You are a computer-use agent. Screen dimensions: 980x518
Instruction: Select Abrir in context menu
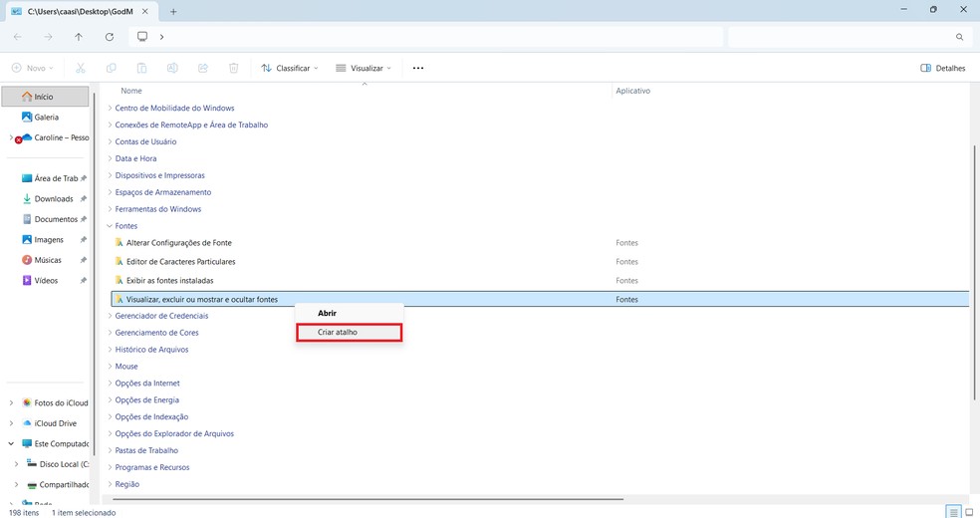point(327,313)
